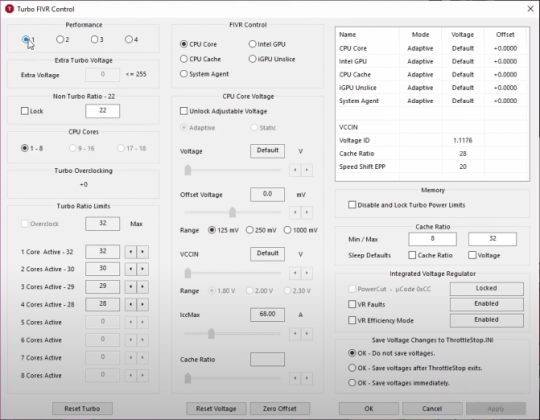Click the Offset Voltage input field
Screen dimensions: 540x420
pyautogui.click(x=267, y=194)
